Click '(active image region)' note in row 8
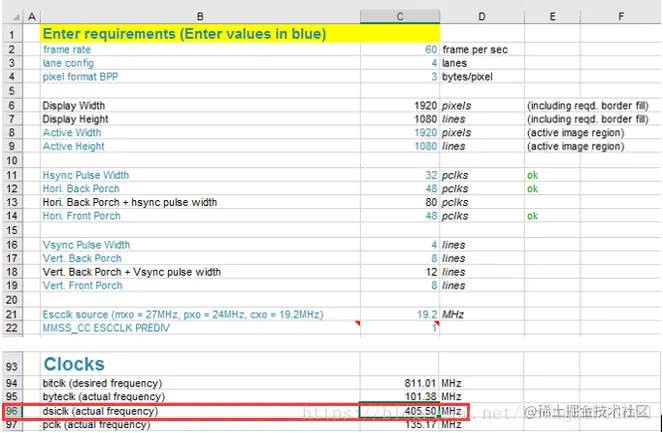663x433 pixels. (x=575, y=133)
